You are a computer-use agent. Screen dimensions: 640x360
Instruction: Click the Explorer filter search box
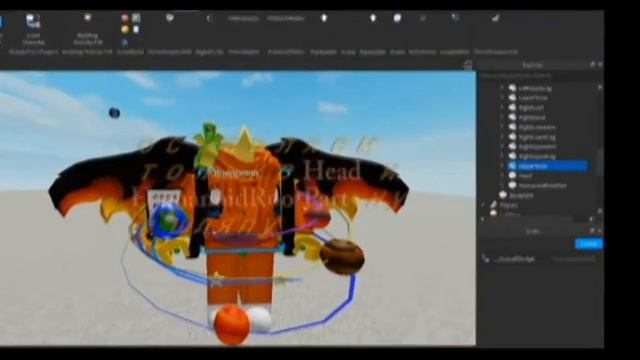click(x=539, y=76)
